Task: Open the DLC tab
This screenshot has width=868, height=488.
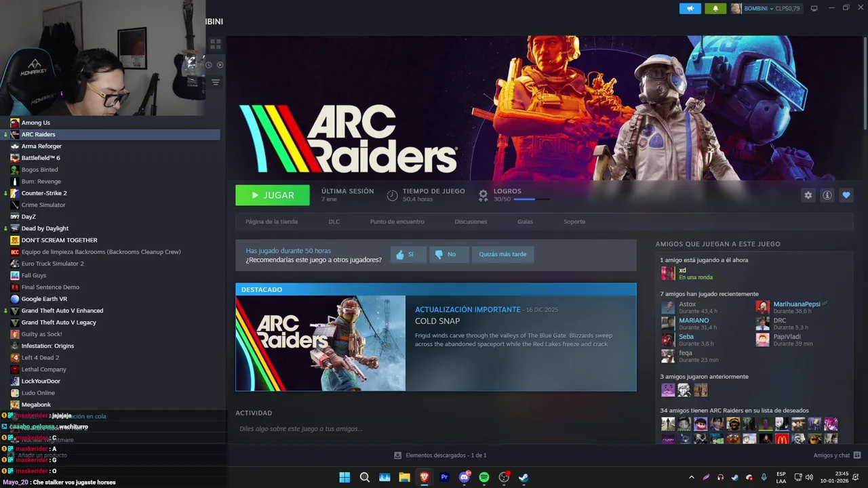Action: [334, 222]
